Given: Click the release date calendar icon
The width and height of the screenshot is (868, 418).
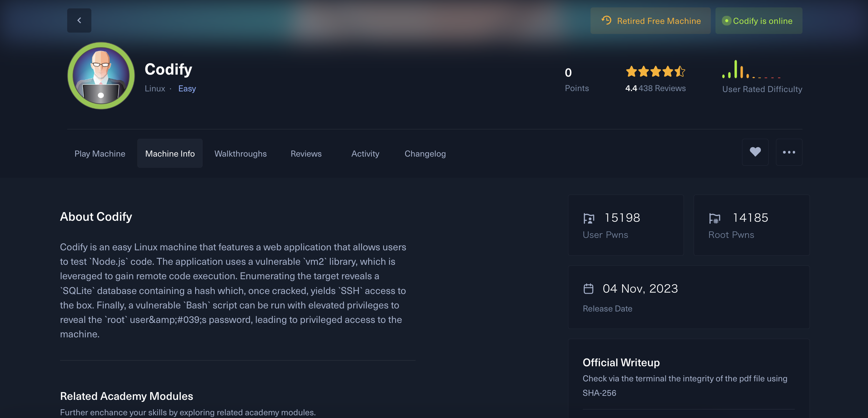Looking at the screenshot, I should click(588, 289).
